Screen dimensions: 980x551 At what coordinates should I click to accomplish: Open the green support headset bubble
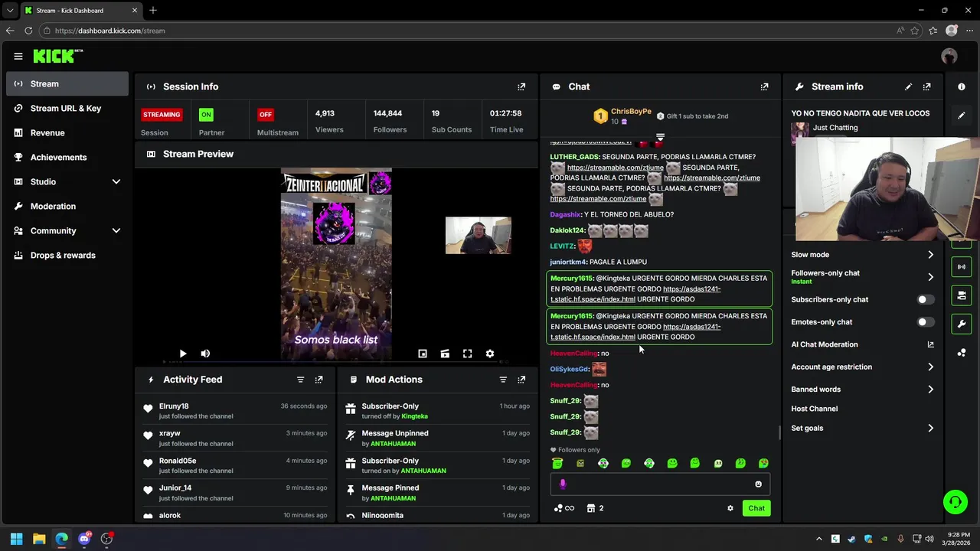tap(955, 502)
